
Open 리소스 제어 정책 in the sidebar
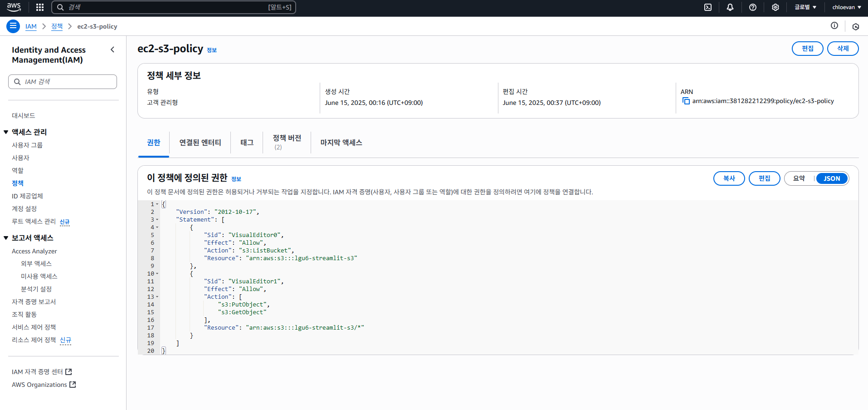[34, 340]
